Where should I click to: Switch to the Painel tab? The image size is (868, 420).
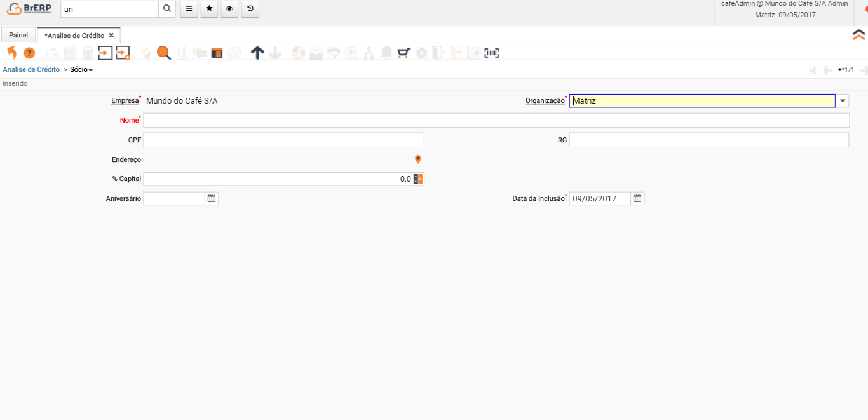click(18, 36)
